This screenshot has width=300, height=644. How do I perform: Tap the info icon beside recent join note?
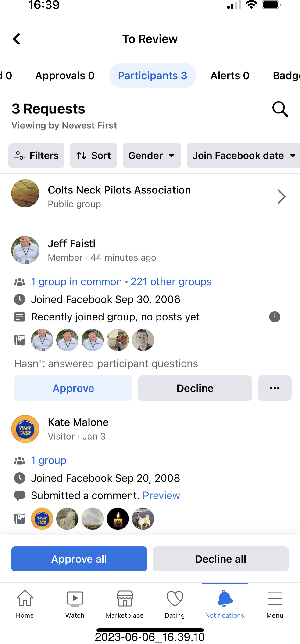[275, 317]
